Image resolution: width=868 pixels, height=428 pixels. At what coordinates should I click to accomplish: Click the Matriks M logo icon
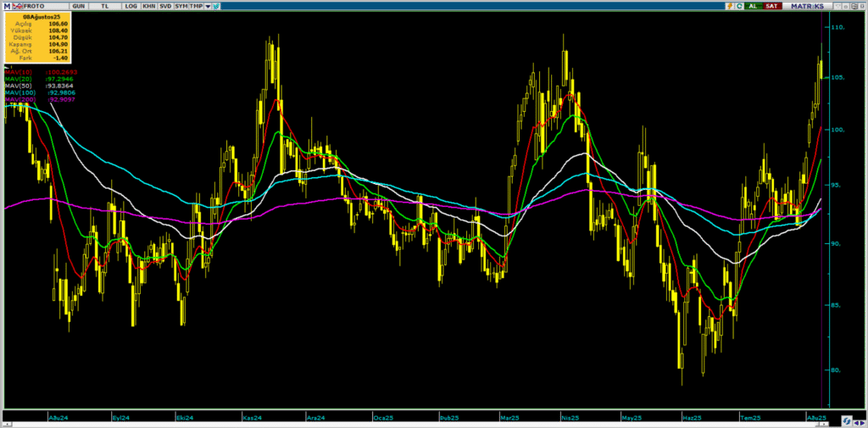pos(7,6)
